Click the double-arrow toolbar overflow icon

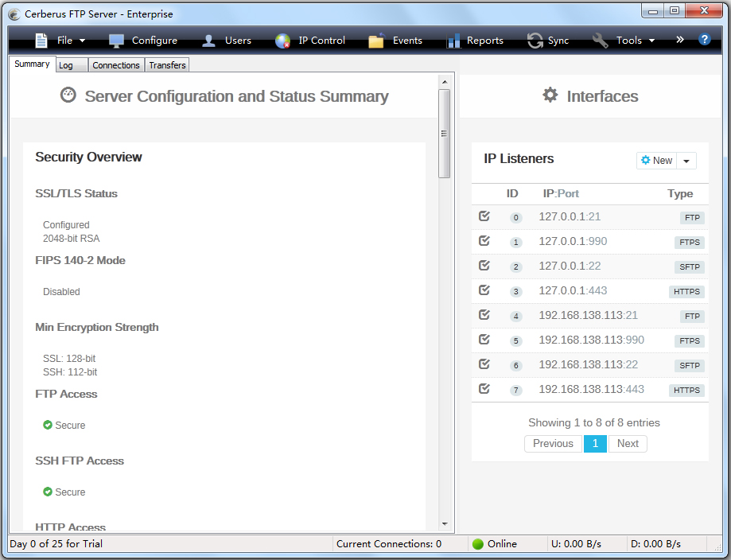680,40
